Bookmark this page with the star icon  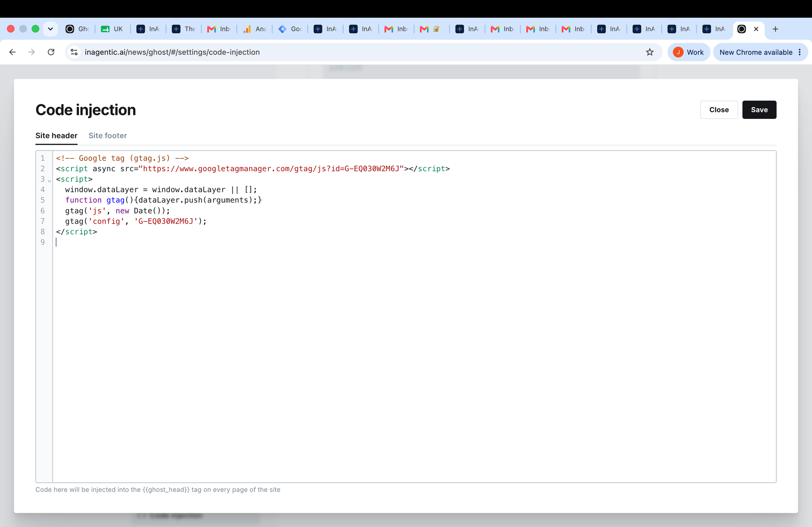(650, 52)
